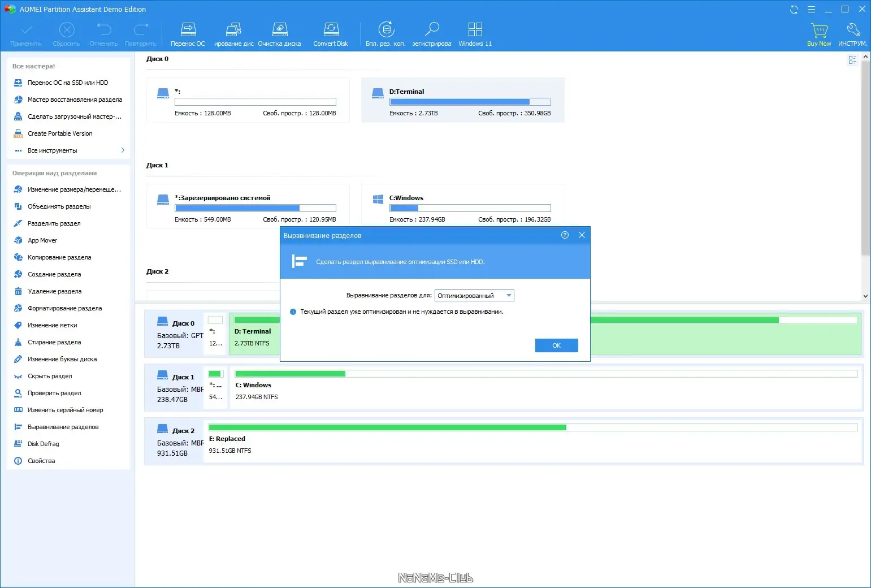This screenshot has height=588, width=871.
Task: Open the Оптимизированный alignment dropdown
Action: tap(474, 296)
